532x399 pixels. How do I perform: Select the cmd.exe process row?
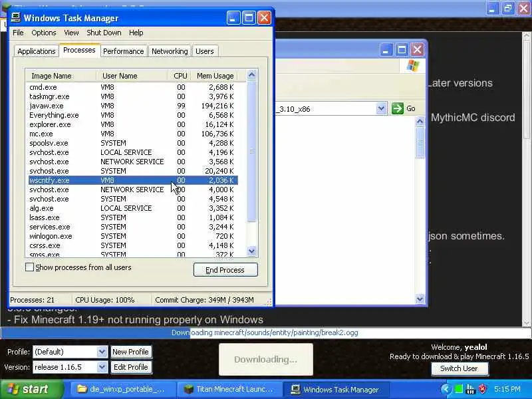point(133,87)
